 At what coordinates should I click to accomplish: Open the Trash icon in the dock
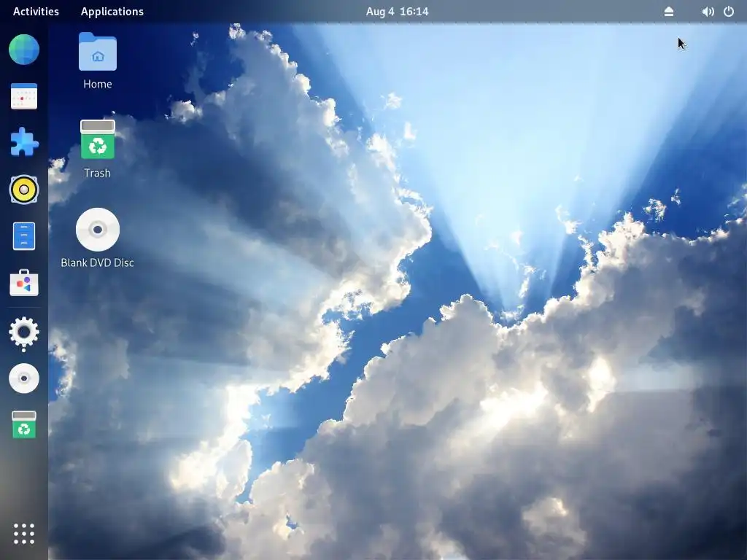pos(24,424)
